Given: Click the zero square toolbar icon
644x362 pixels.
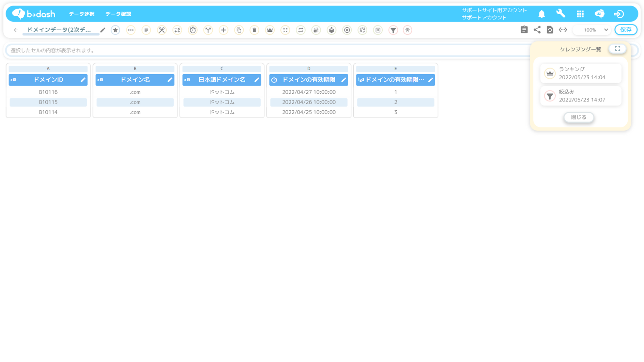Looking at the screenshot, I should click(x=378, y=30).
